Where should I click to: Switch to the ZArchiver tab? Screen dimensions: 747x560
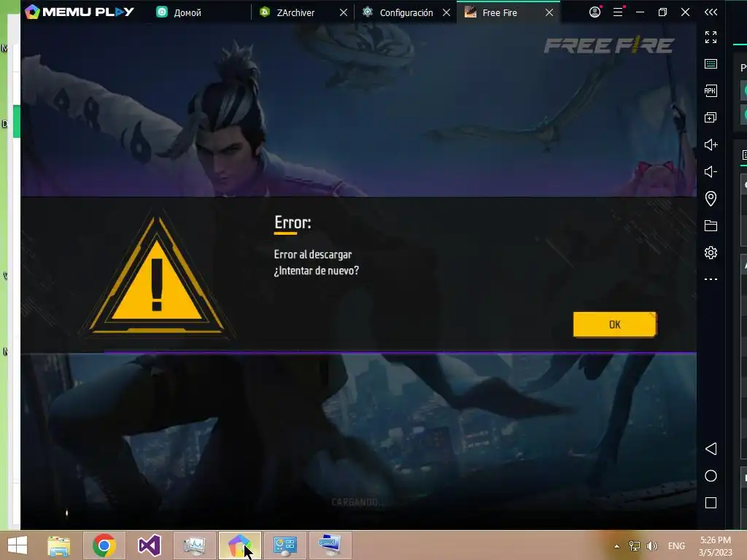(x=295, y=12)
